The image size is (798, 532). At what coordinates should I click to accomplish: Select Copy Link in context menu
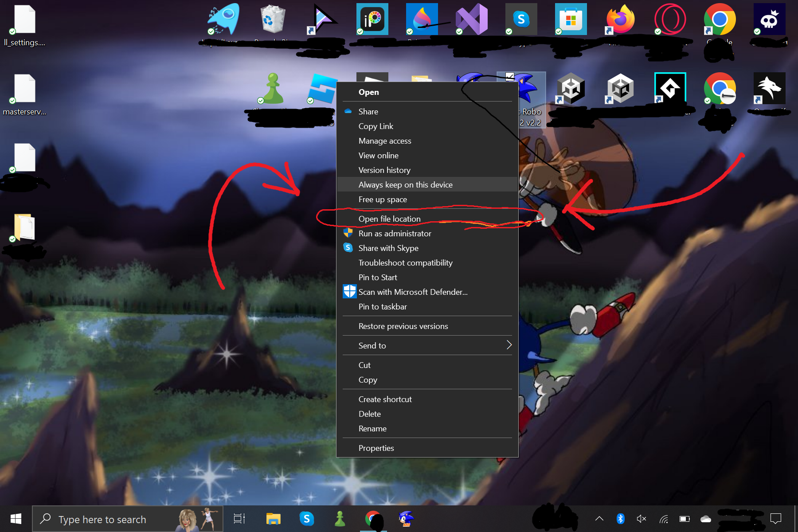coord(427,126)
